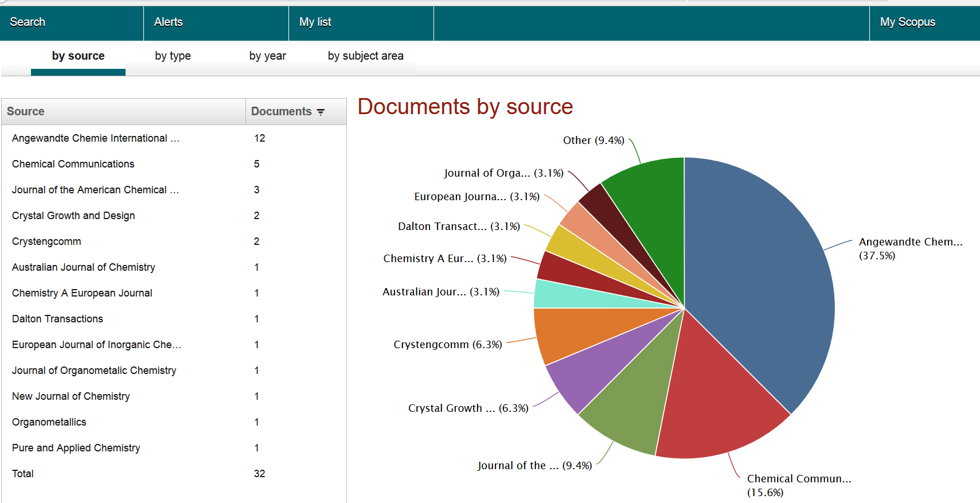Select European Journal of Inorganic Che… row
This screenshot has height=503, width=980.
[174, 345]
